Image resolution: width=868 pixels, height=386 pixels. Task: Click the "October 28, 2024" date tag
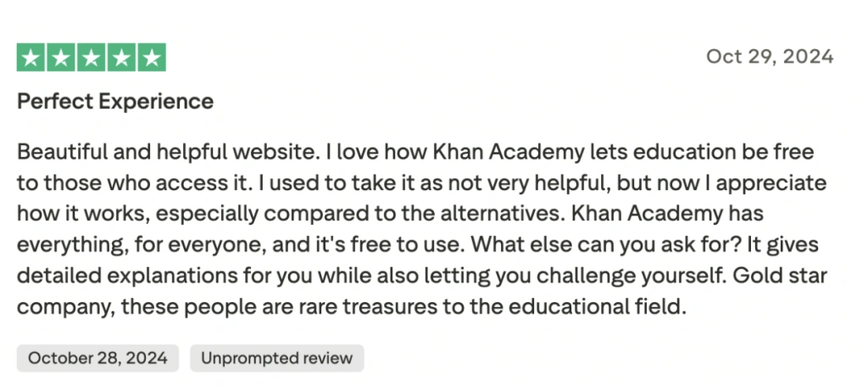tap(97, 358)
